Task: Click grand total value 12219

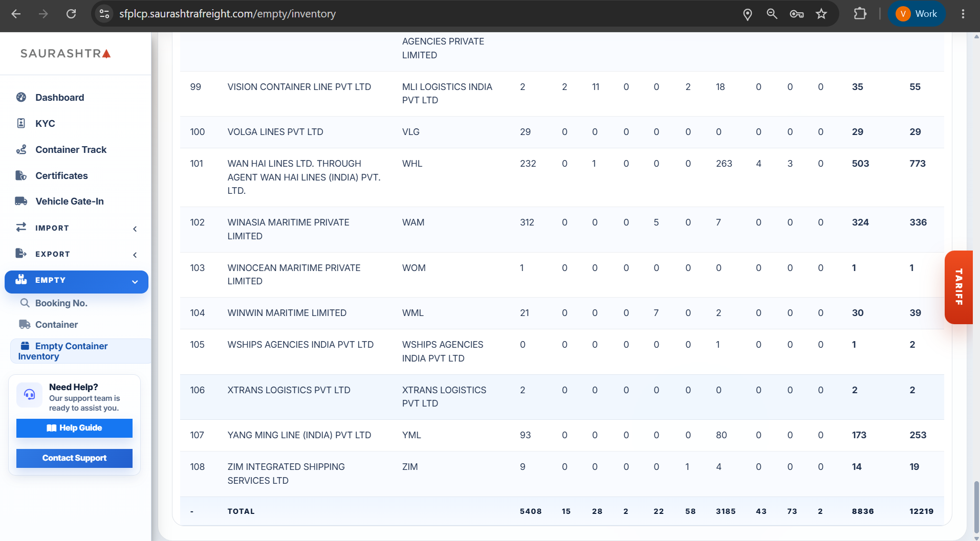Action: point(922,511)
